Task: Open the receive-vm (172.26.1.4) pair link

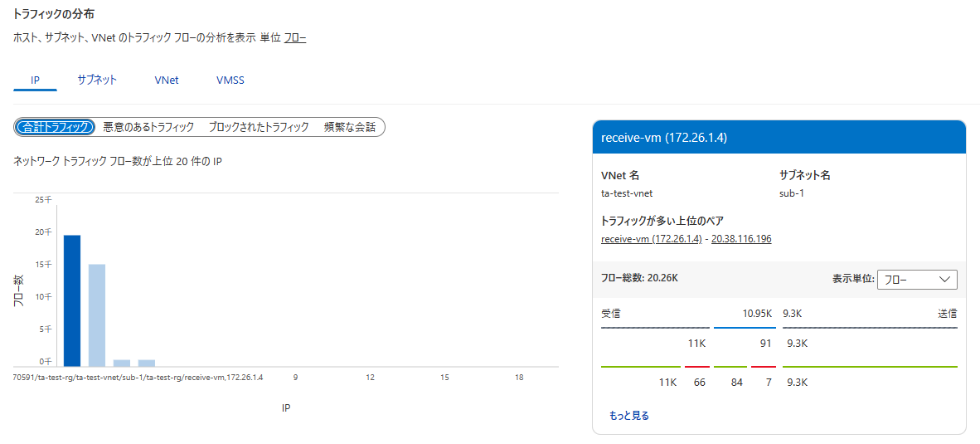Action: [x=652, y=239]
